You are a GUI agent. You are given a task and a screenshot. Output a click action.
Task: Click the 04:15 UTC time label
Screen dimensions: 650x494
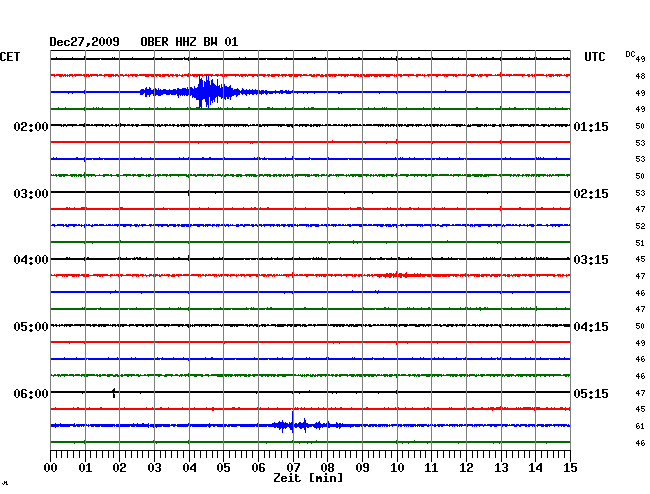click(591, 327)
